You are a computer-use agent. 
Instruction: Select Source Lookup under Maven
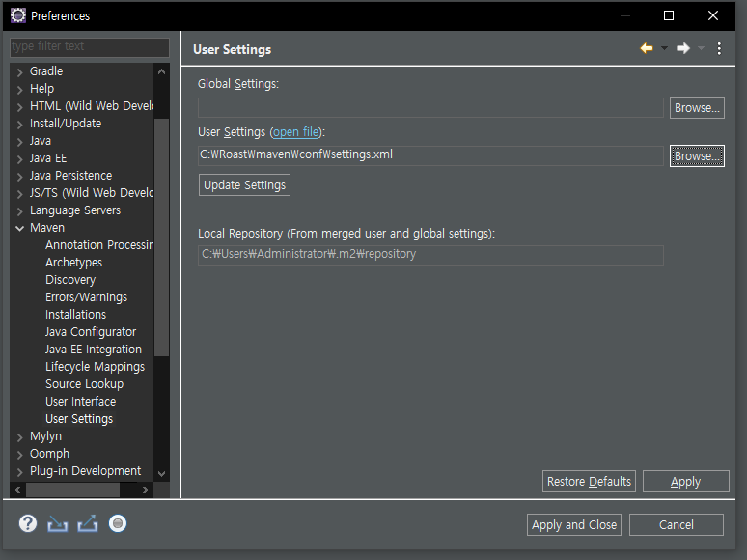(84, 384)
